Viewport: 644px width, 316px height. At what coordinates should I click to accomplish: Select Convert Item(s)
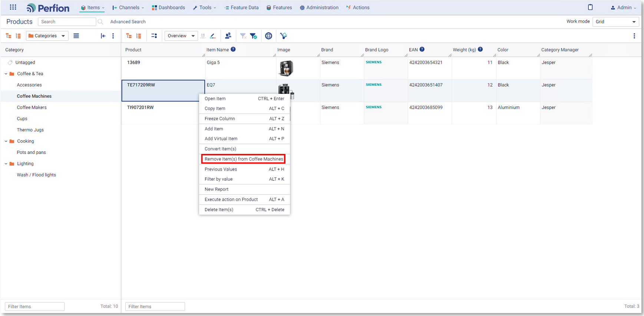244,149
